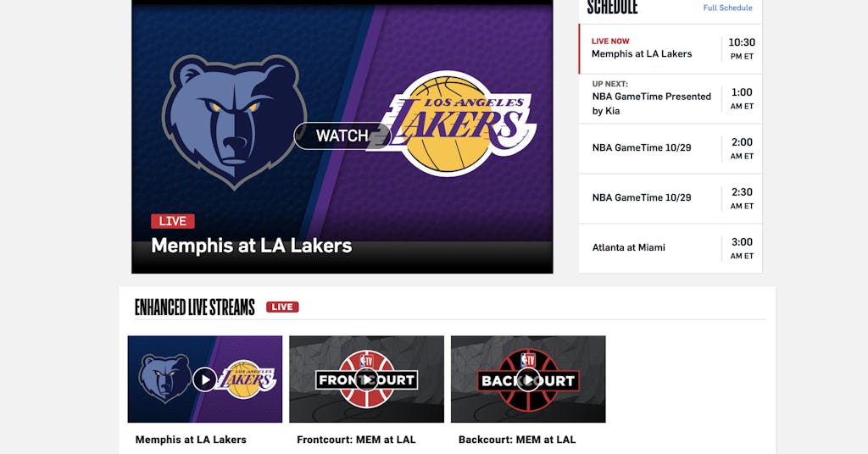Play the Memphis at LA Lakers stream thumbnail
Image resolution: width=868 pixels, height=454 pixels.
pos(204,379)
